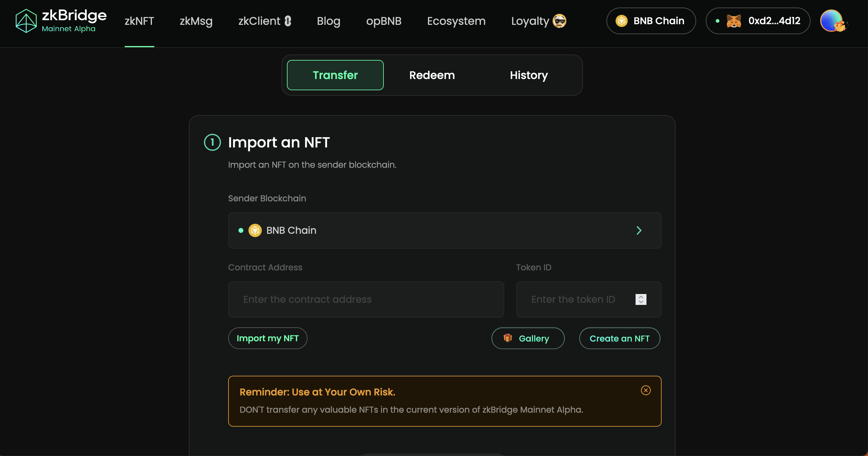Switch to the History tab
Image resolution: width=868 pixels, height=456 pixels.
pos(529,75)
